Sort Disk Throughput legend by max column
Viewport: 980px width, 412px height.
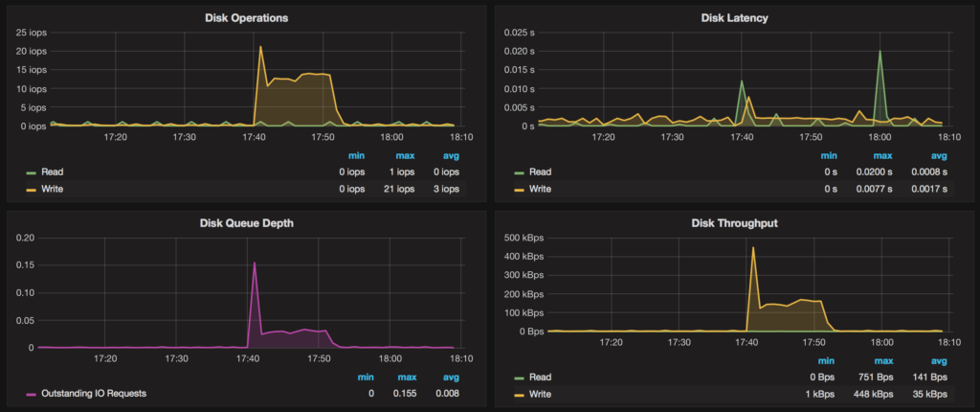tap(882, 360)
